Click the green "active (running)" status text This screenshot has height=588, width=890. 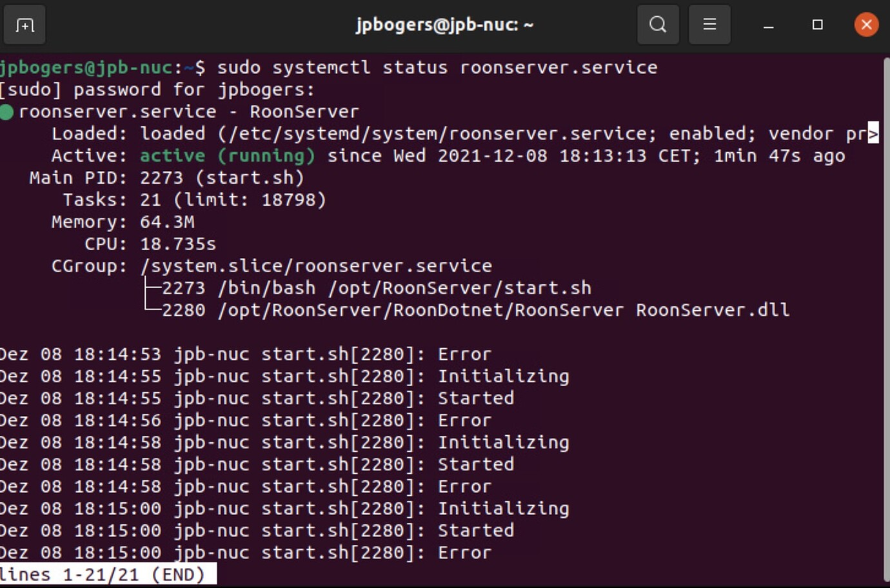click(x=228, y=156)
